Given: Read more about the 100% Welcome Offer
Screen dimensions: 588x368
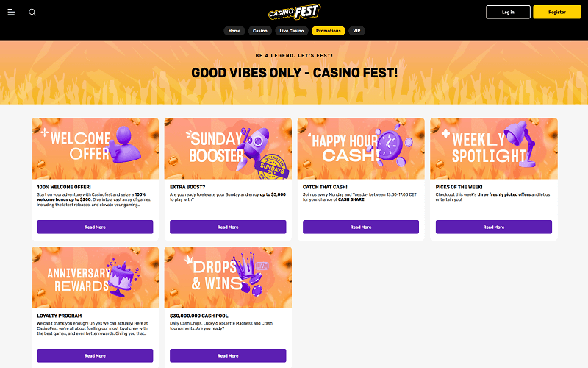Looking at the screenshot, I should click(95, 227).
